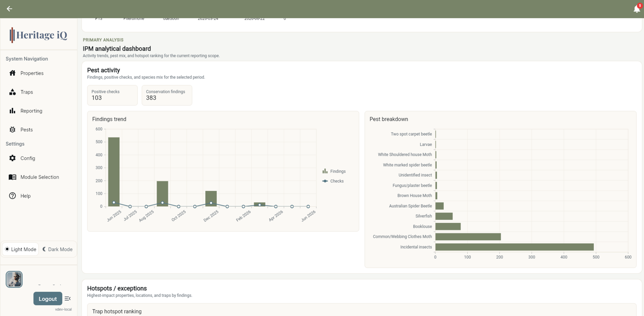
Task: Switch to Dark Mode
Action: (58, 249)
